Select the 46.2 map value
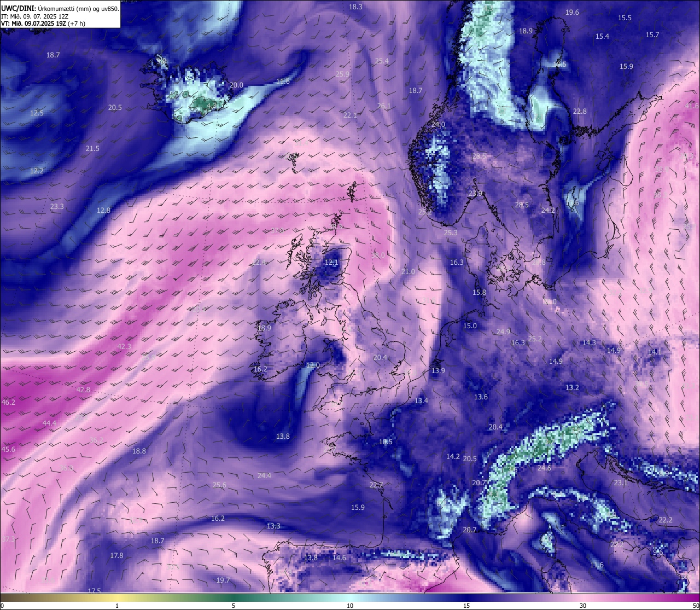This screenshot has height=610, width=700. (8, 402)
